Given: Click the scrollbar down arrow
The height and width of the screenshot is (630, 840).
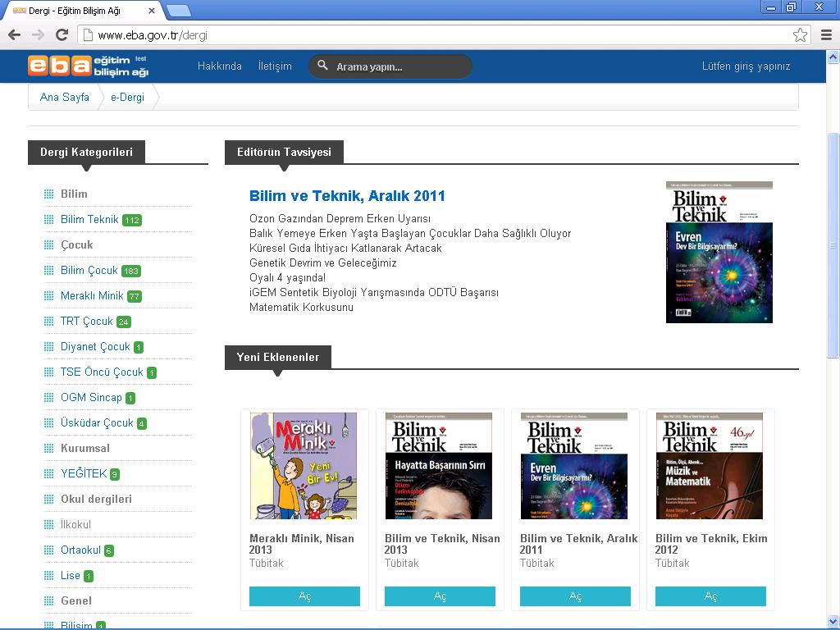Looking at the screenshot, I should 833,622.
